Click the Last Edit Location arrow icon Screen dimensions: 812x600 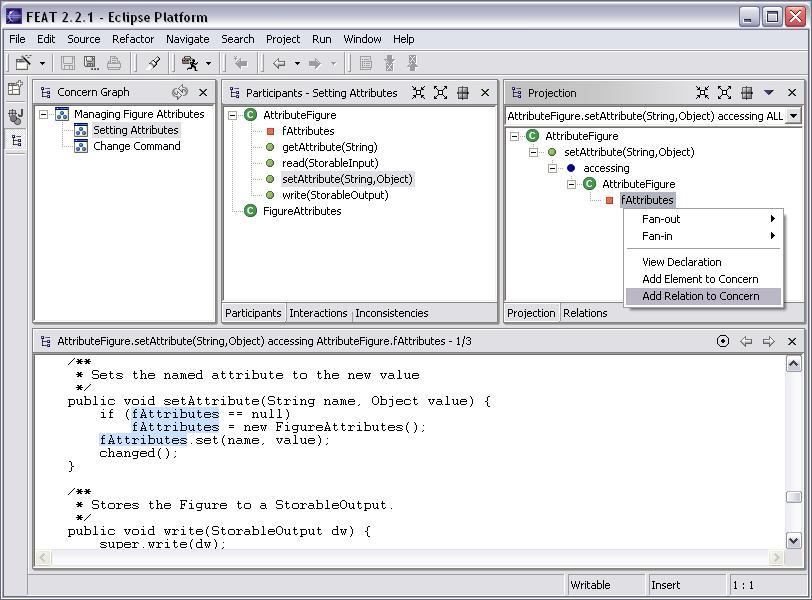240,63
